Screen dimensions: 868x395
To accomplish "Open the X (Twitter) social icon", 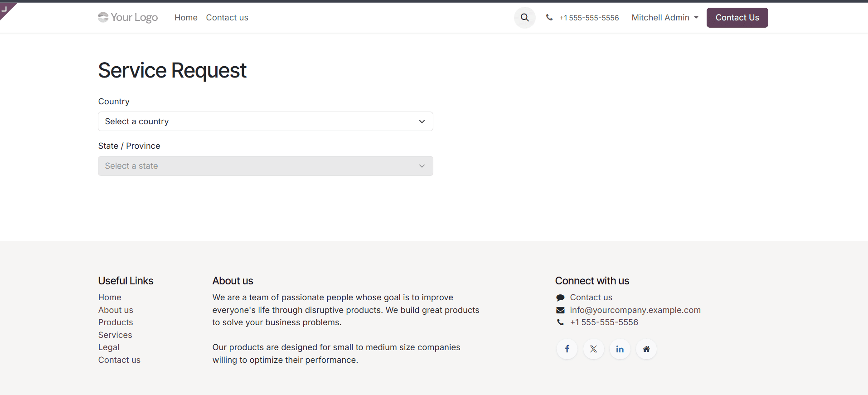I will (593, 349).
